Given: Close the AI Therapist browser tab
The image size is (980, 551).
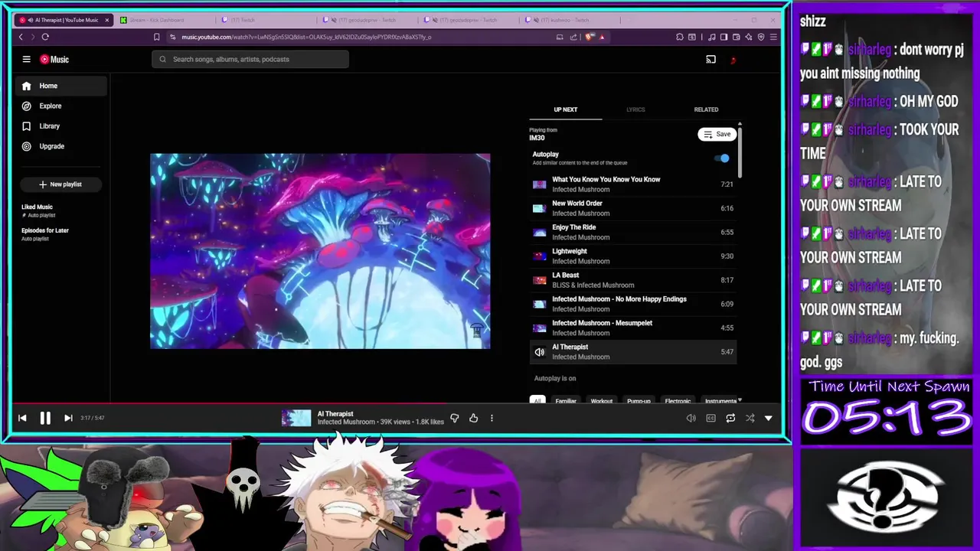Looking at the screenshot, I should click(x=107, y=20).
